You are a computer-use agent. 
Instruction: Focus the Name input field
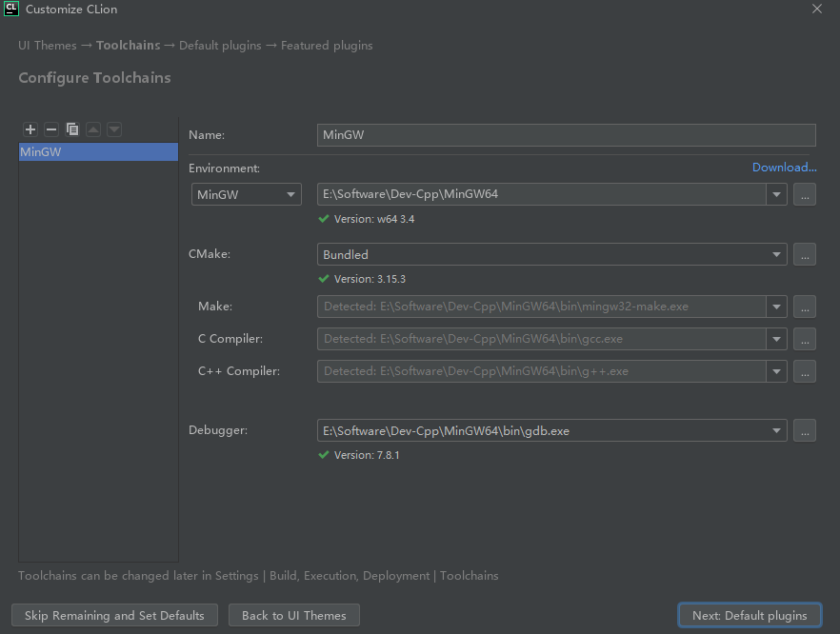[x=567, y=135]
